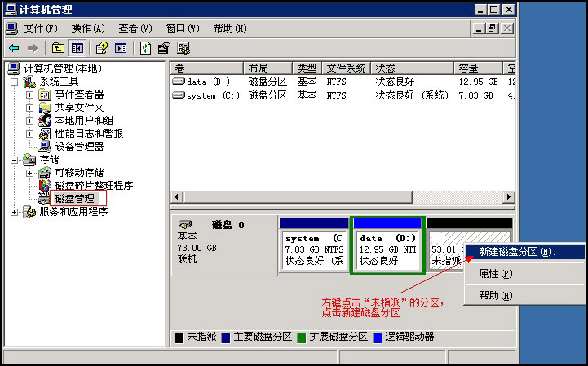Screen dimensions: 588x366
Task: Click the Up one level toolbar icon
Action: coord(58,48)
